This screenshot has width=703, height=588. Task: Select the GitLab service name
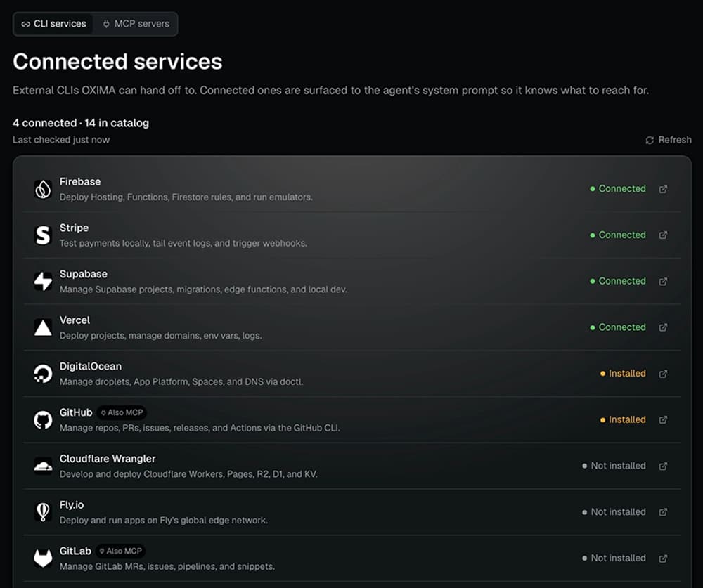coord(75,551)
